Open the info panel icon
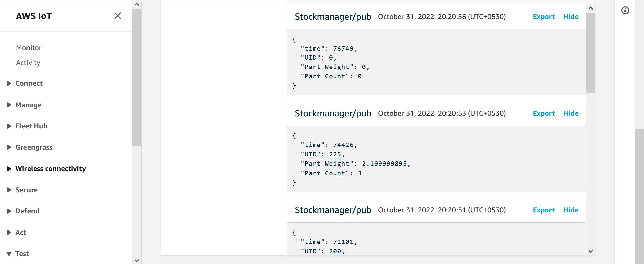Screen dimensions: 644x264 625,10
